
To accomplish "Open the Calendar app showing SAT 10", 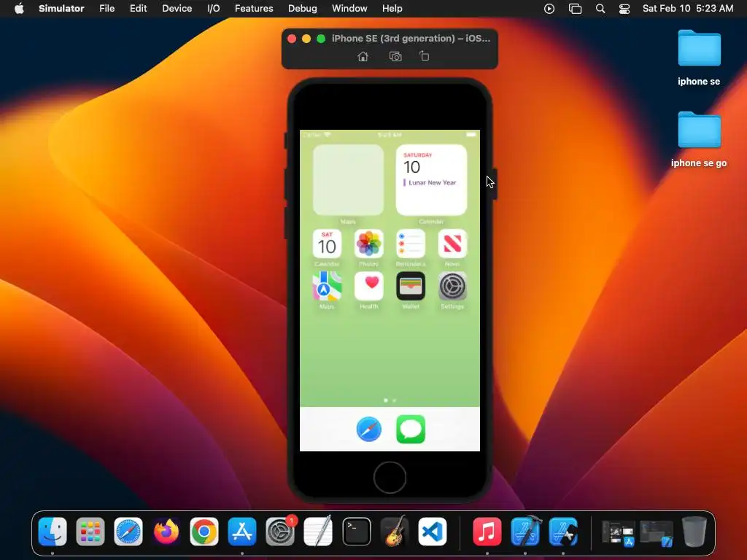I will point(327,244).
